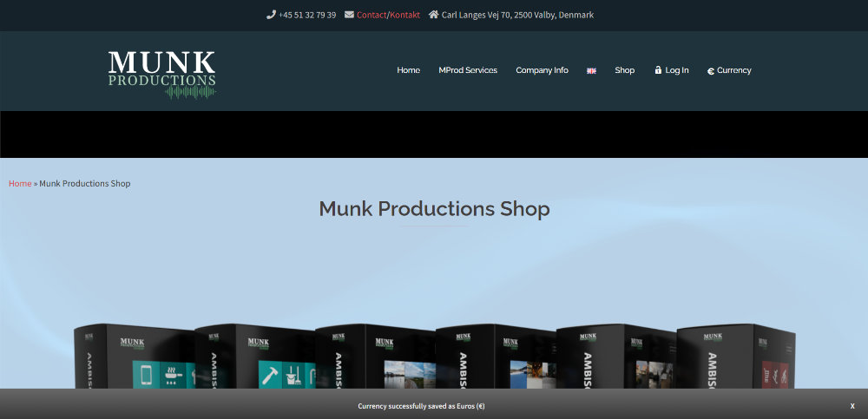Dismiss the currency saved notification with X
868x419 pixels.
pyautogui.click(x=852, y=406)
